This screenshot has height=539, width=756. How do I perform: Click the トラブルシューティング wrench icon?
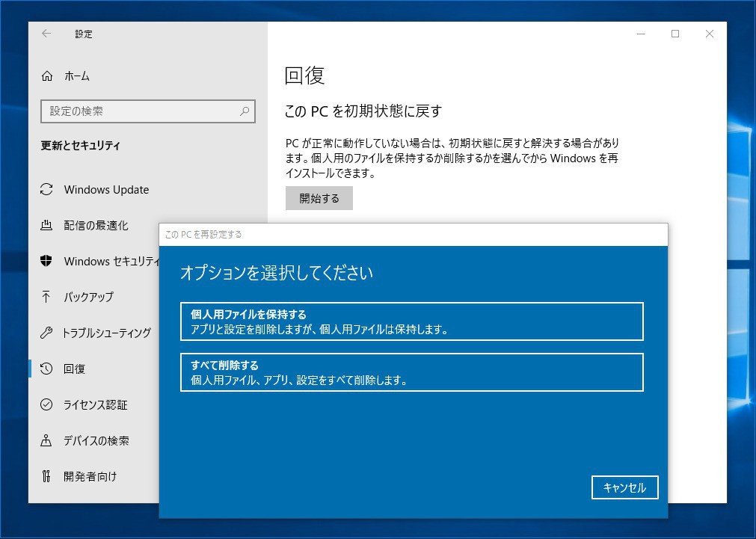46,333
